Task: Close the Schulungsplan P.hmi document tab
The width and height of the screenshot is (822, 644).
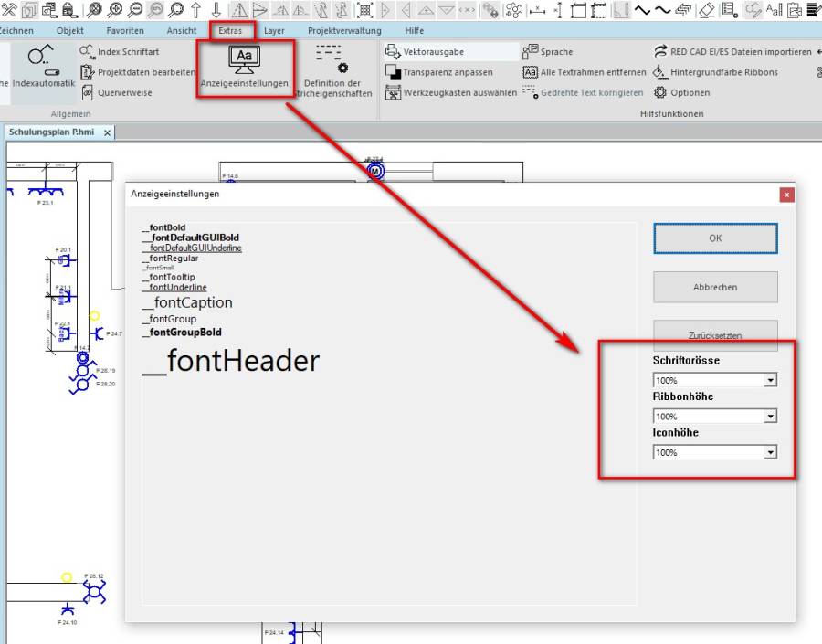Action: [107, 132]
